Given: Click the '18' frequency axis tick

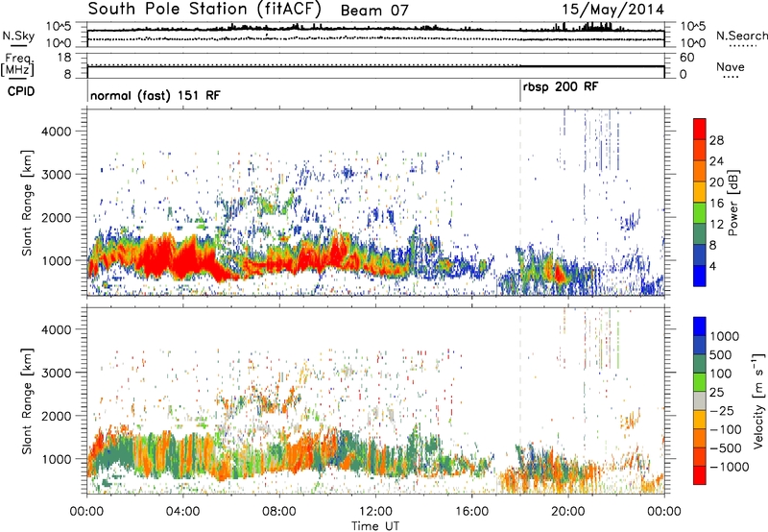Looking at the screenshot, I should pos(63,58).
